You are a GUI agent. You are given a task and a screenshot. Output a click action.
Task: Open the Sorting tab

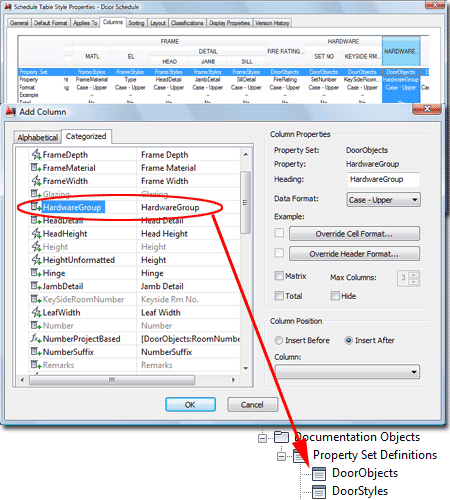136,23
